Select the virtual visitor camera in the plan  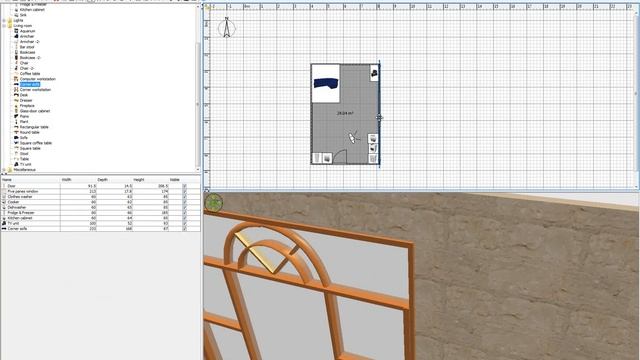click(x=353, y=137)
